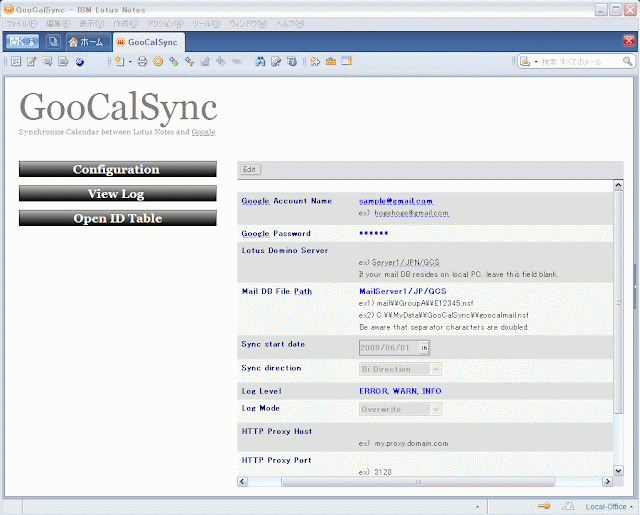
Task: Click the small arrow in the status bar middle
Action: point(478,507)
